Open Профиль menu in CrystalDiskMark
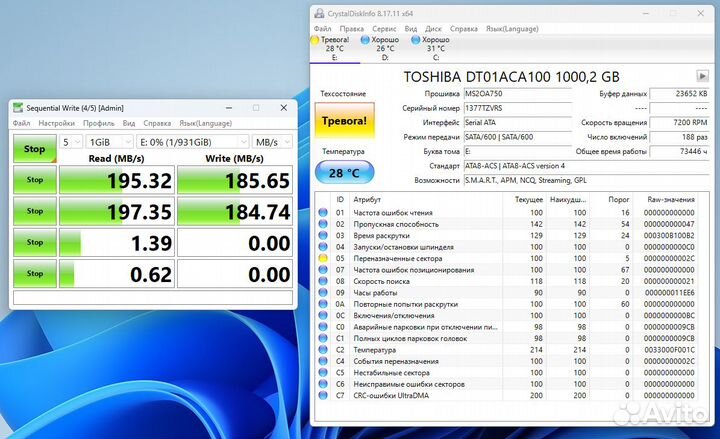This screenshot has width=720, height=439. pyautogui.click(x=99, y=123)
